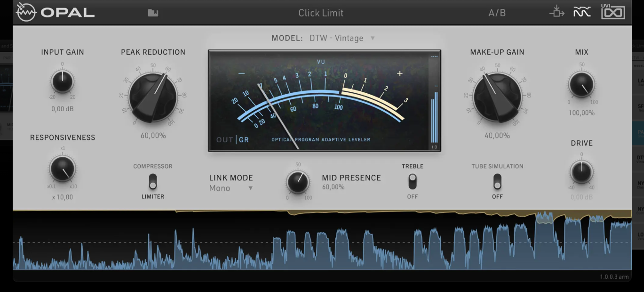Select the COMPRESSOR label above the switch
Viewport: 644px width, 292px height.
(x=153, y=166)
